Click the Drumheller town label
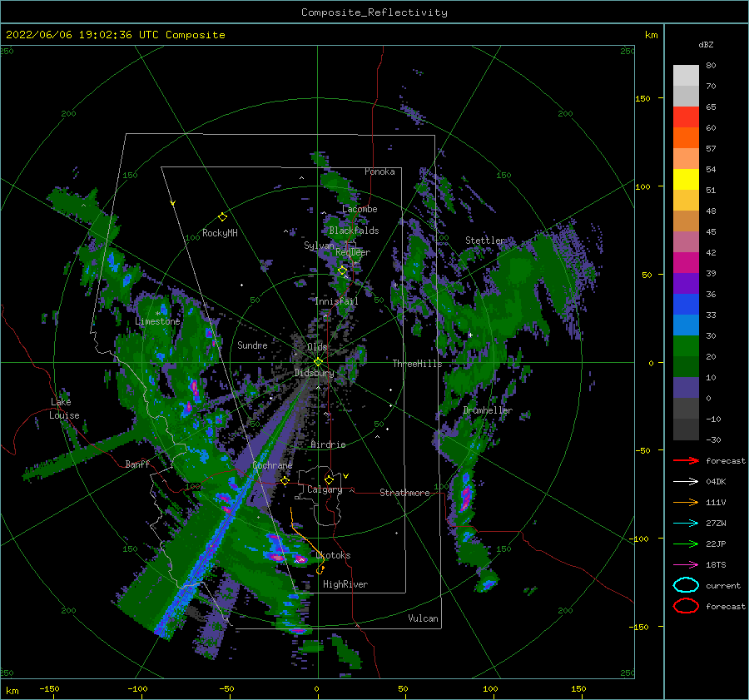The width and height of the screenshot is (749, 700). coord(487,410)
